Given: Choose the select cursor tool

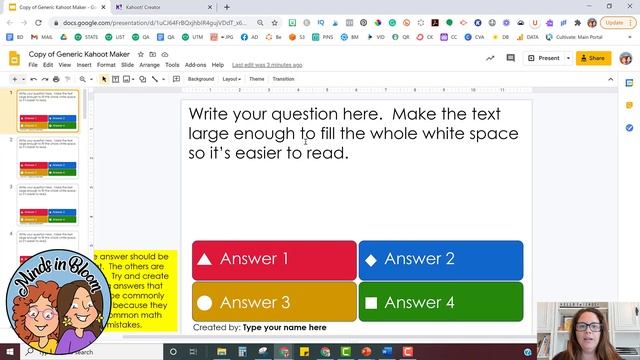Looking at the screenshot, I should [104, 79].
